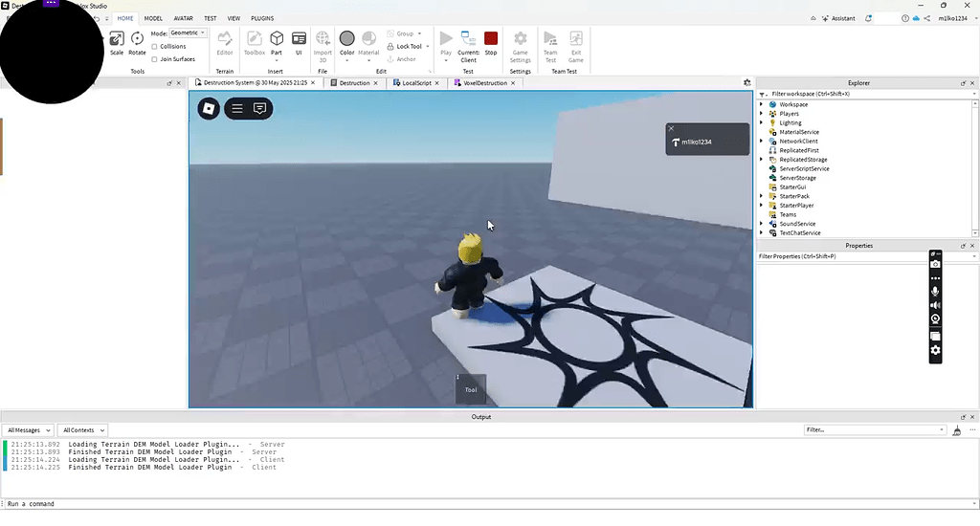
Task: Switch to the AVATAR ribbon tab
Action: (x=183, y=18)
